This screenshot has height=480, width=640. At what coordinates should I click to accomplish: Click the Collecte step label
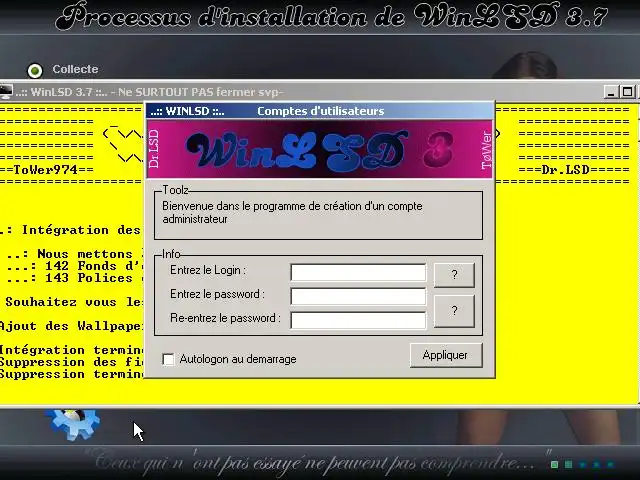coord(75,69)
